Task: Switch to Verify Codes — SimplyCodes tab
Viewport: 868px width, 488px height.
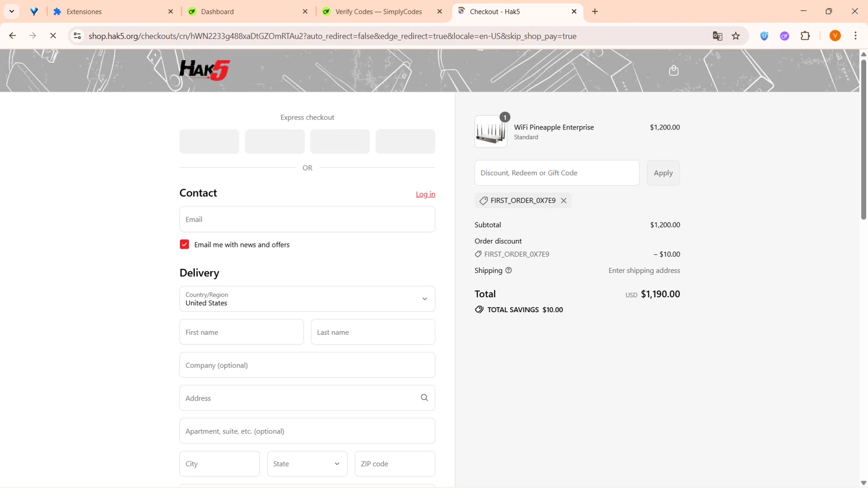Action: (382, 12)
